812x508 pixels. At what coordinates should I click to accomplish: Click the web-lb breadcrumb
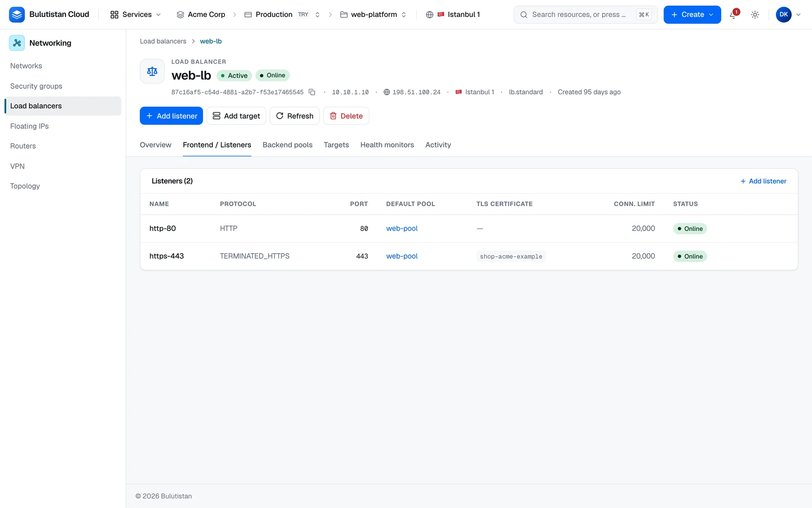pos(211,41)
